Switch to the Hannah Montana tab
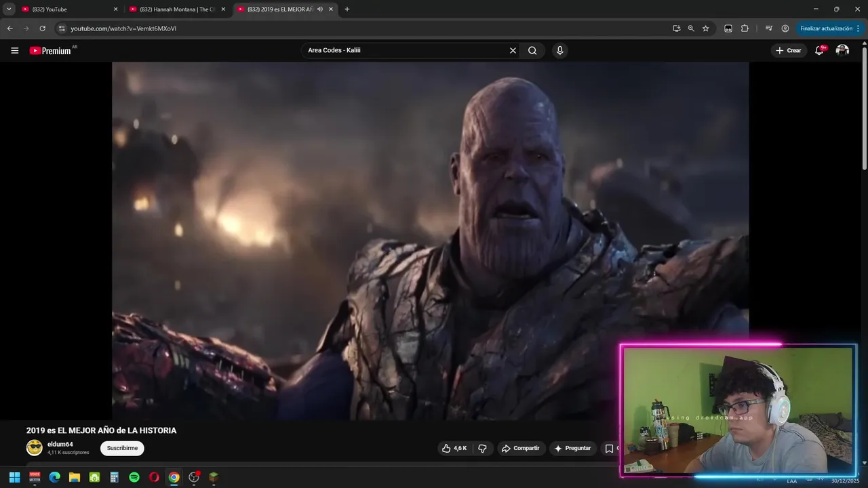Viewport: 868px width, 488px height. pyautogui.click(x=178, y=9)
